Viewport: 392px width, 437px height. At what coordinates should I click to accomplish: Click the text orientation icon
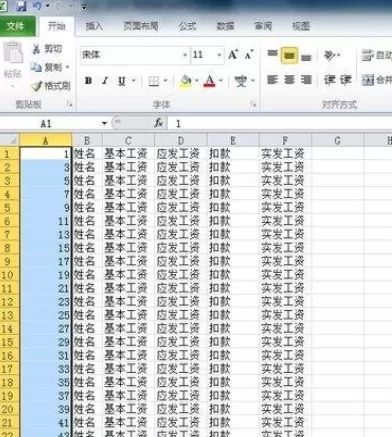pos(331,55)
